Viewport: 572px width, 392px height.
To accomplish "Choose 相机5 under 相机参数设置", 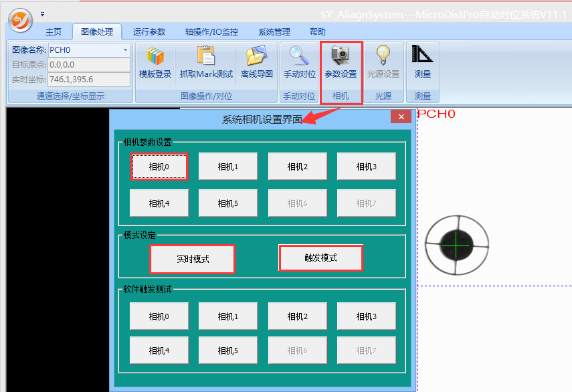I will click(x=228, y=203).
